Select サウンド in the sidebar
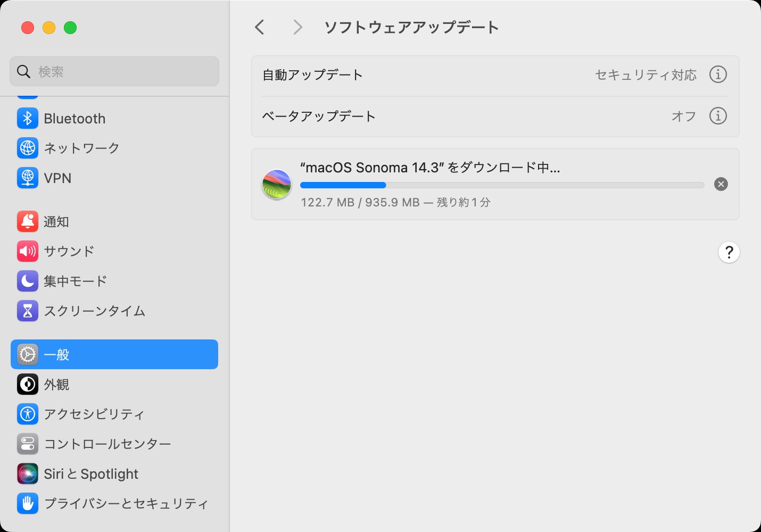The height and width of the screenshot is (532, 761). pyautogui.click(x=114, y=251)
